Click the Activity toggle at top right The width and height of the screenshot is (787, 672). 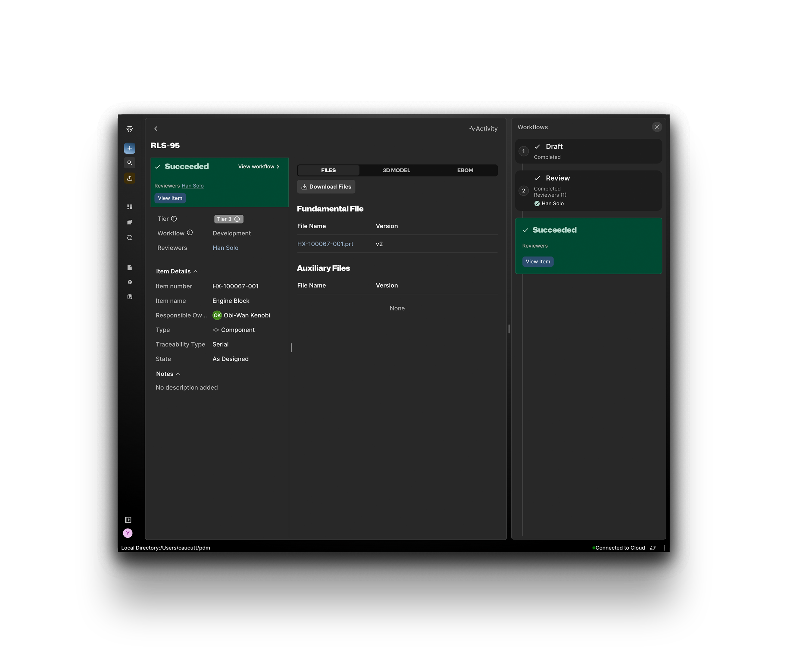point(484,128)
